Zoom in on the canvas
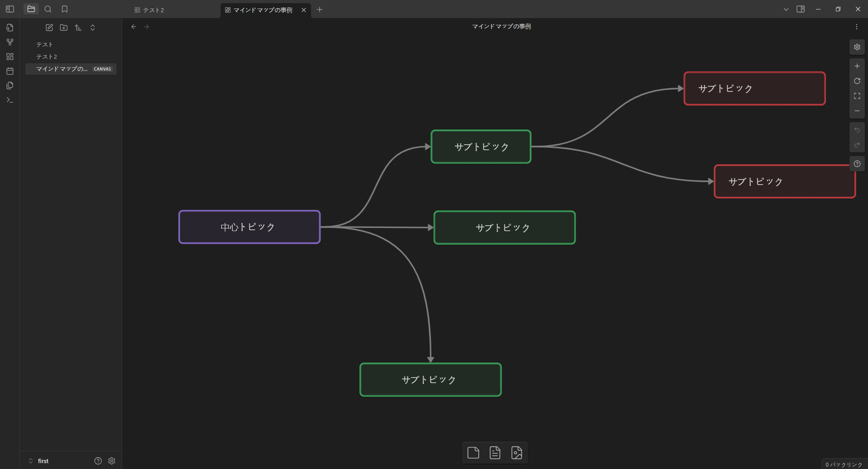The height and width of the screenshot is (469, 868). 857,66
